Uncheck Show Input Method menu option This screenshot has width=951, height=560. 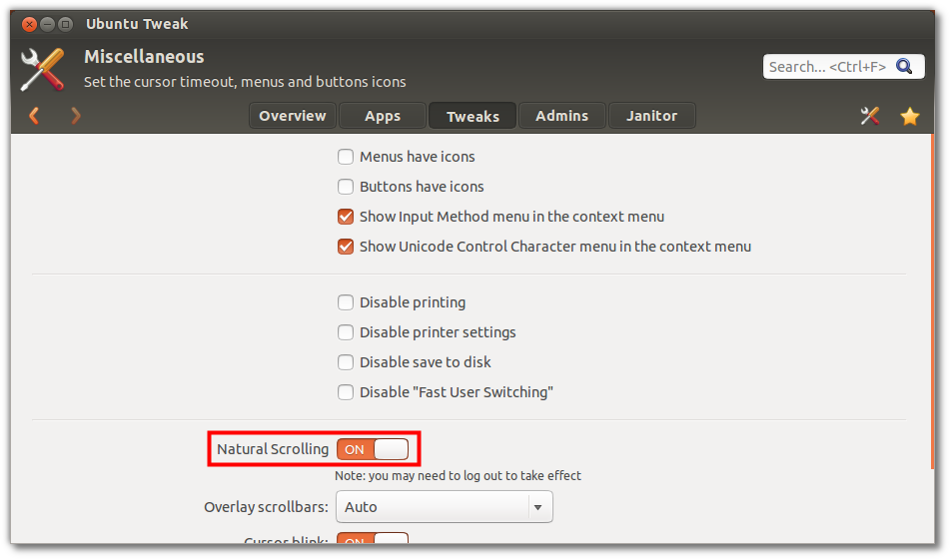tap(346, 217)
